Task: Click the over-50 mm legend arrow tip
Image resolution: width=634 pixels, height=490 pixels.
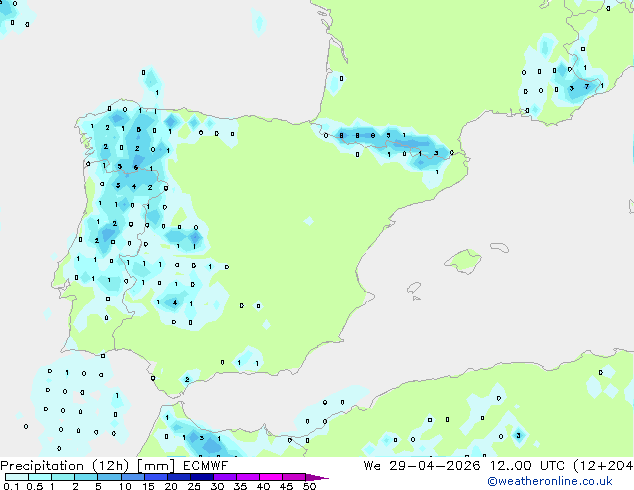Action: (317, 477)
